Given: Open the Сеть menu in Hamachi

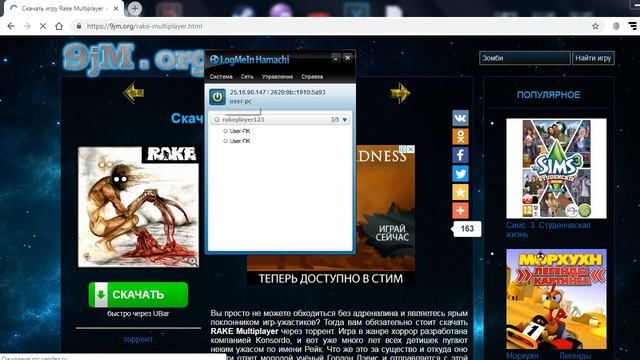Looking at the screenshot, I should (247, 77).
